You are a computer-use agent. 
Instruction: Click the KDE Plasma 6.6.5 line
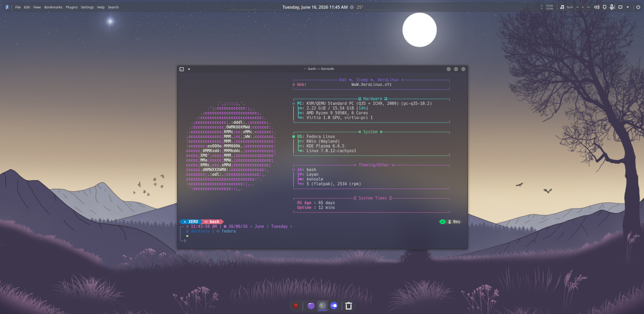pyautogui.click(x=322, y=146)
